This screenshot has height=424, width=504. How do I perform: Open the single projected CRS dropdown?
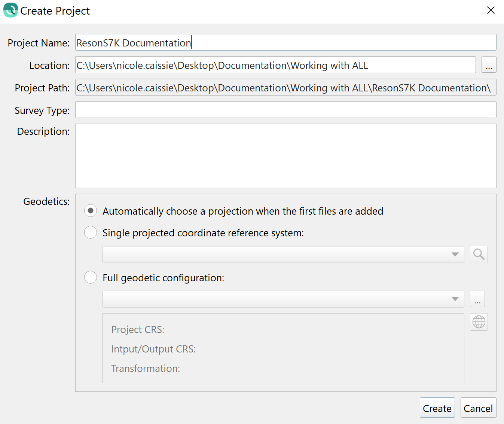(283, 255)
